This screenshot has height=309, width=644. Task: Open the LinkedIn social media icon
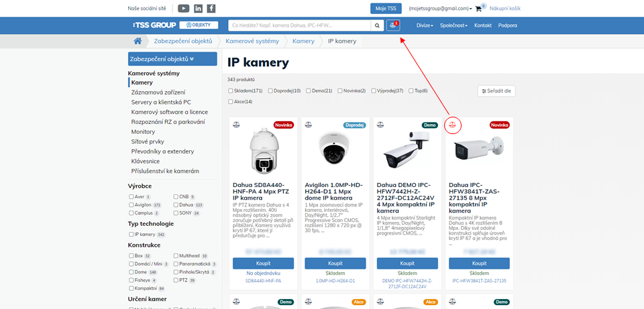[198, 8]
